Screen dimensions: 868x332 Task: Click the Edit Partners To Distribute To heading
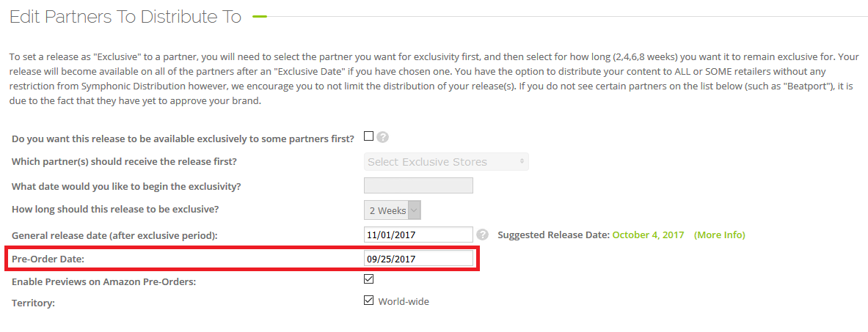pyautogui.click(x=125, y=18)
